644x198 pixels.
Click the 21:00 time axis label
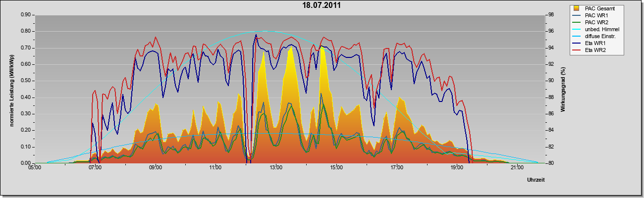(x=517, y=168)
